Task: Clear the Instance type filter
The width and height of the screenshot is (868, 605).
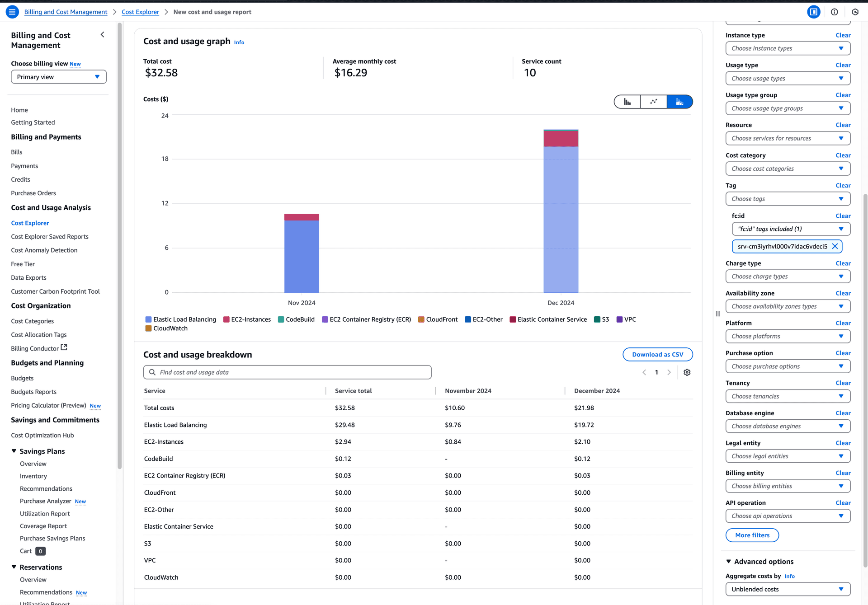Action: [x=843, y=35]
